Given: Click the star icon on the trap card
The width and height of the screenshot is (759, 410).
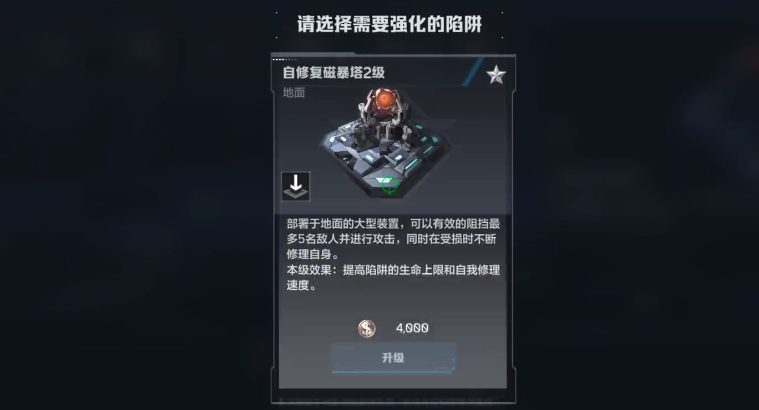Looking at the screenshot, I should (x=496, y=75).
